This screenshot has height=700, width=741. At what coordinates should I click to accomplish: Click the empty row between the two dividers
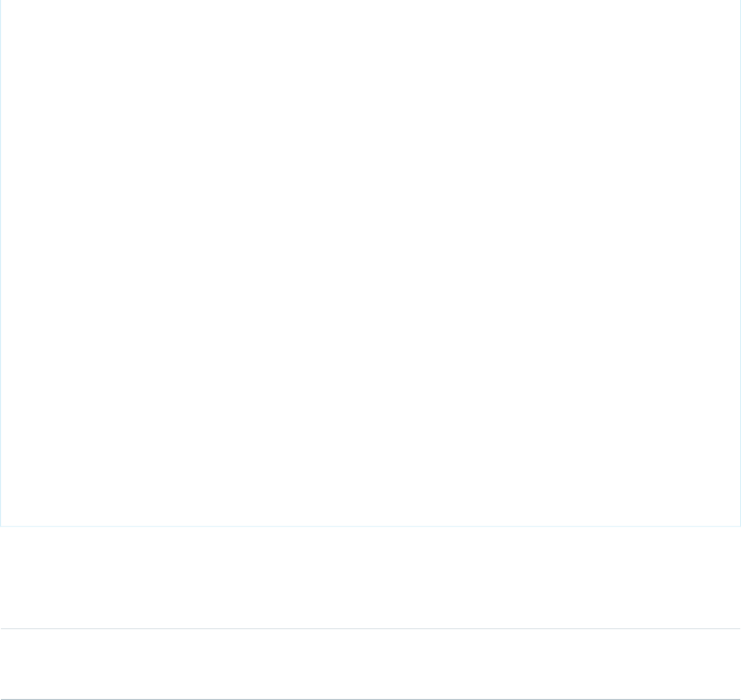click(x=370, y=664)
